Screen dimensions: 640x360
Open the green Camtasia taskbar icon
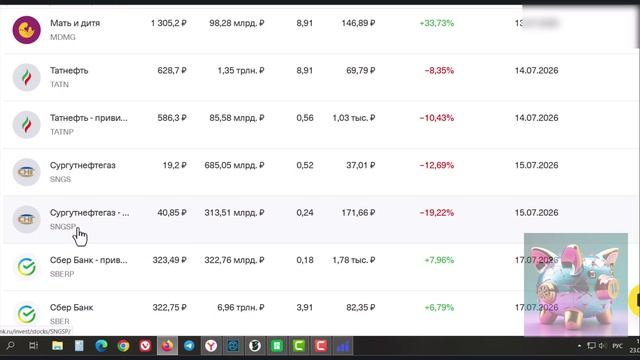click(299, 346)
